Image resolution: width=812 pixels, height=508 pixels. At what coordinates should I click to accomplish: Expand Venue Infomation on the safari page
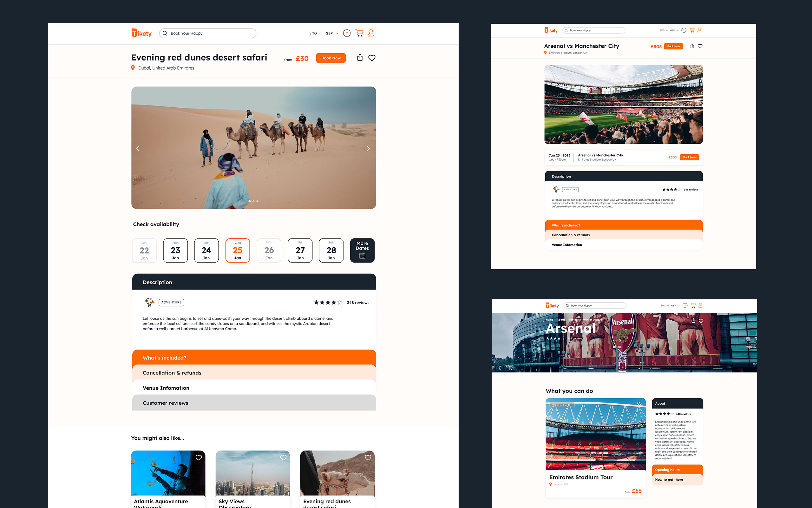254,388
